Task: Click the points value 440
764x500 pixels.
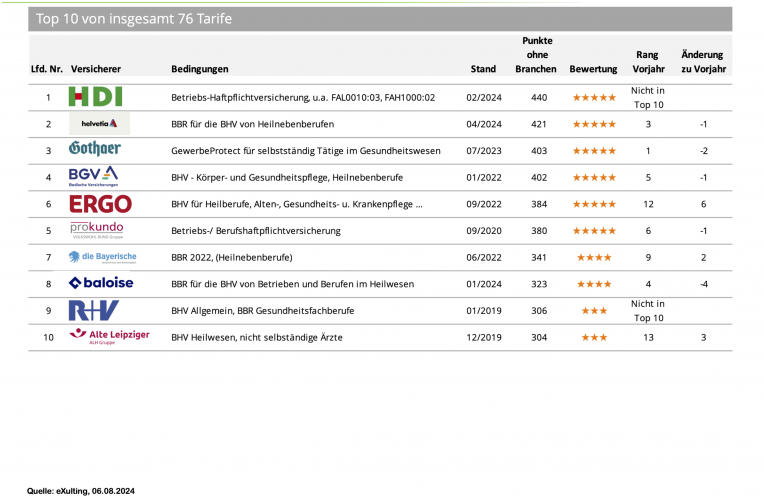Action: point(539,97)
